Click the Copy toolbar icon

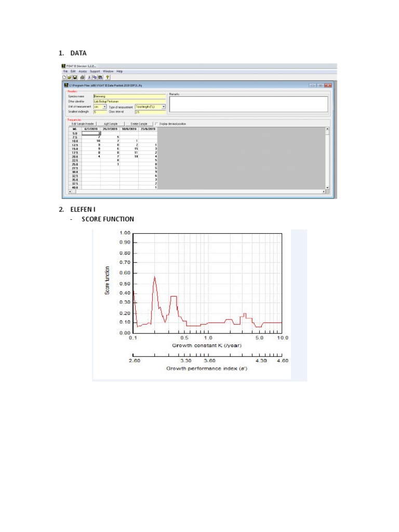[95, 77]
